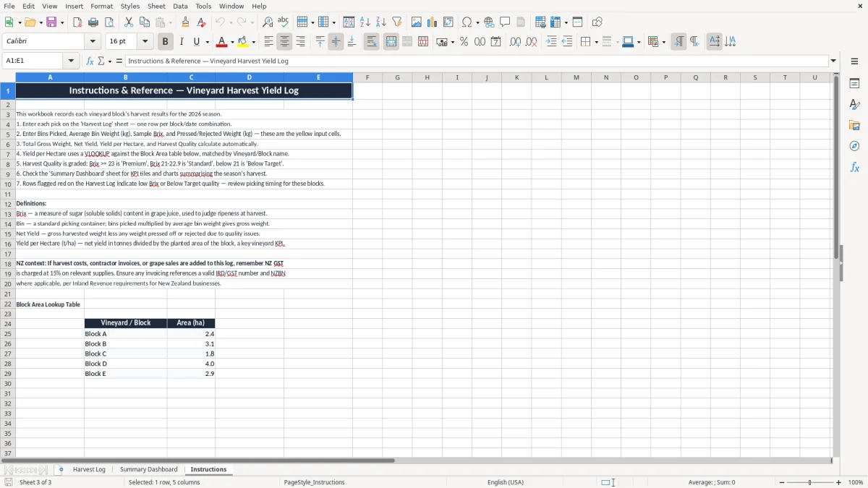Screen dimensions: 868x488
Task: Toggle the AutoFilter funnel icon
Action: point(397,22)
